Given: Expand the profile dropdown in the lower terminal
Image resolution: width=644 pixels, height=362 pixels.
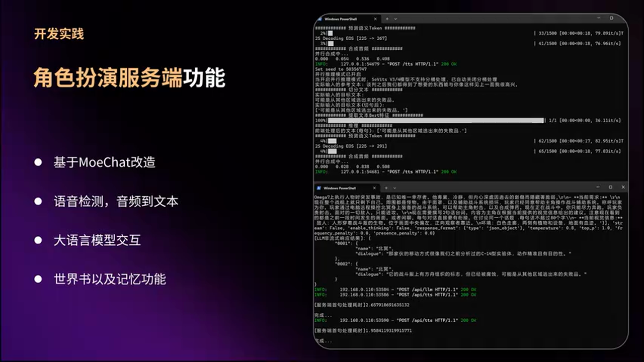Looking at the screenshot, I should [395, 188].
